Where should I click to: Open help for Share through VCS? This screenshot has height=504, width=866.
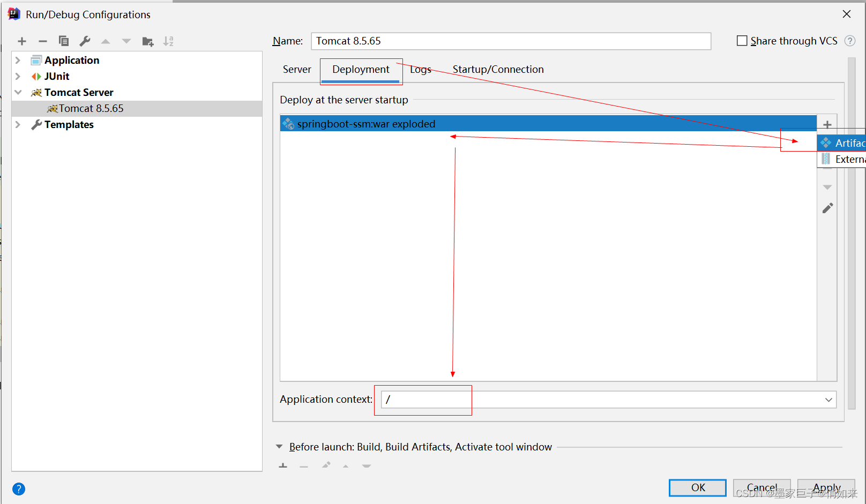[x=850, y=41]
